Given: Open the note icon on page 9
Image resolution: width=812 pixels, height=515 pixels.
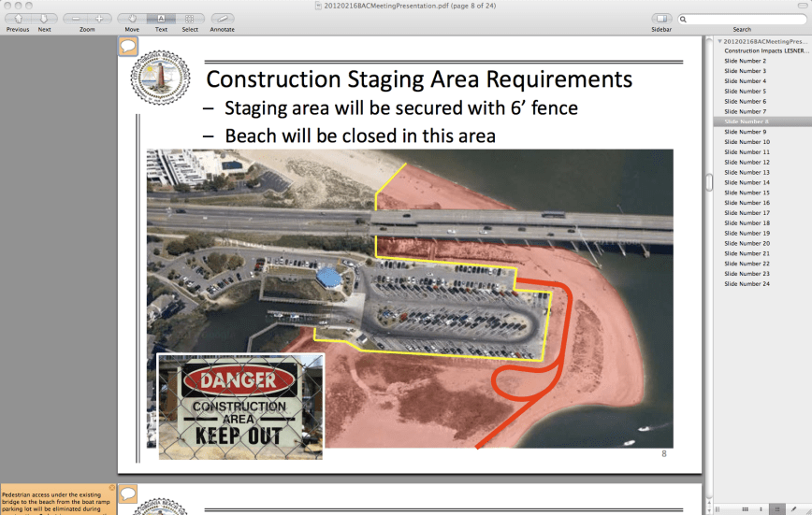Looking at the screenshot, I should pos(128,494).
